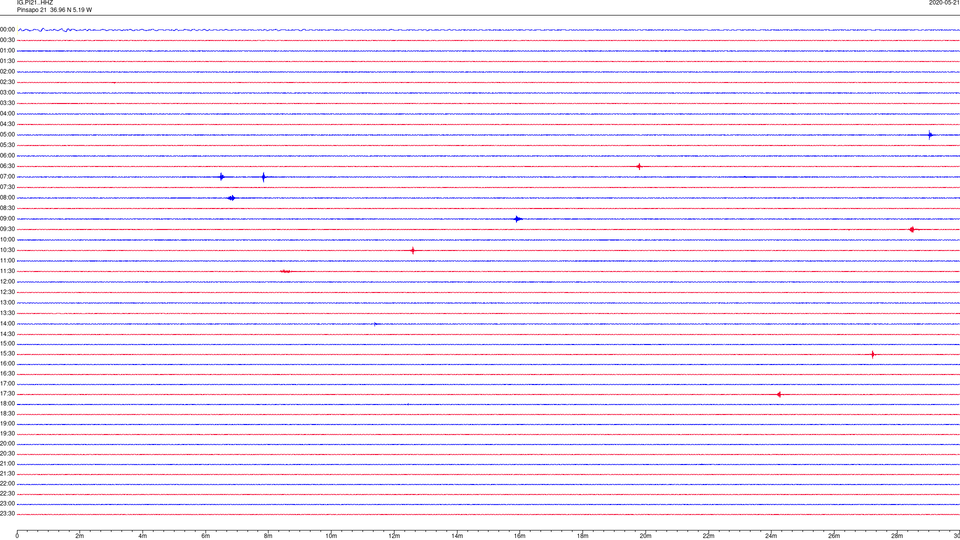Image resolution: width=960 pixels, height=540 pixels.
Task: Click the first blue spike on 07:00 trace
Action: (x=222, y=177)
